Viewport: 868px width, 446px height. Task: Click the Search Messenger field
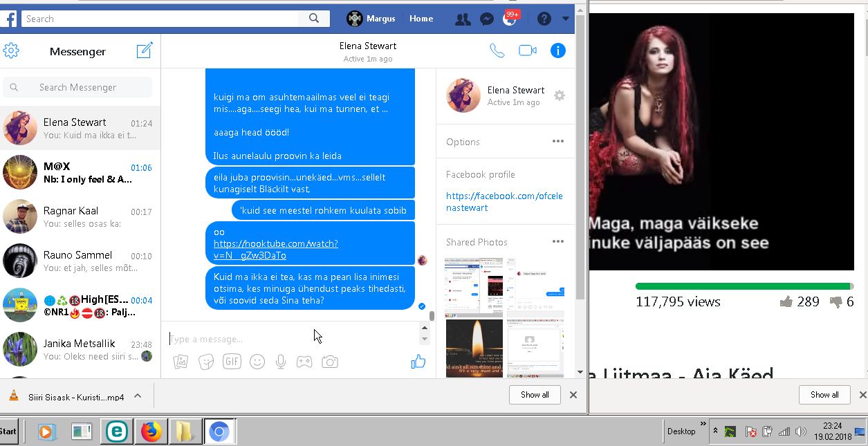pyautogui.click(x=77, y=87)
